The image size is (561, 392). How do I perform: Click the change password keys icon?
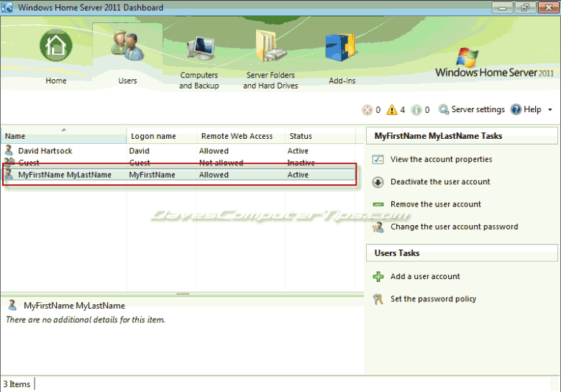tap(378, 227)
